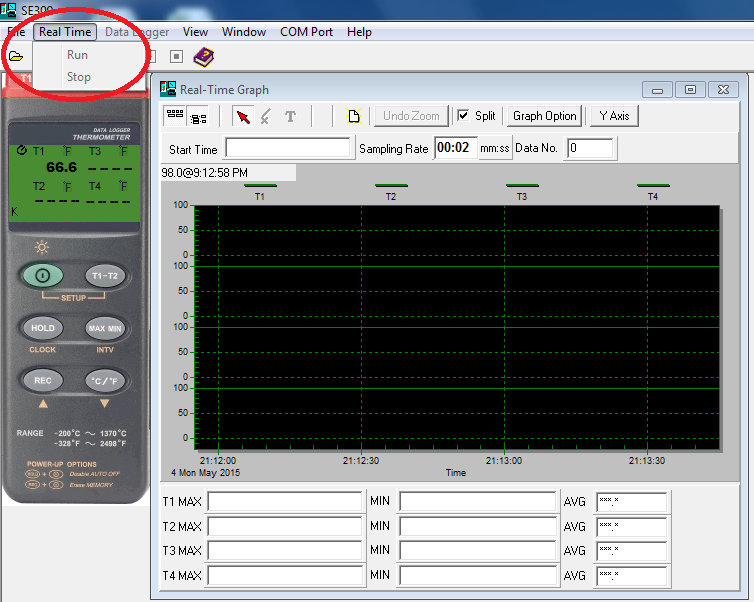The width and height of the screenshot is (754, 602).
Task: Click the new document icon in graph toolbar
Action: point(353,116)
